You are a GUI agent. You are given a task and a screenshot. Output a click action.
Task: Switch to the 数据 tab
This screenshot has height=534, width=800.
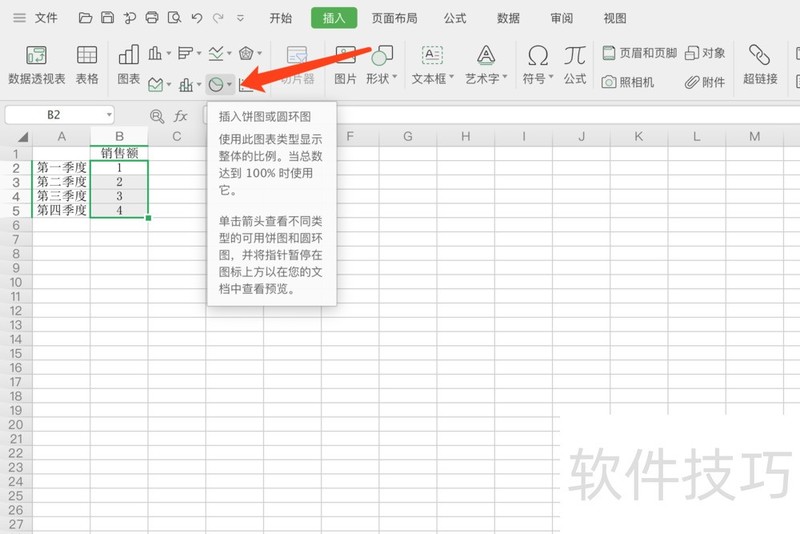(508, 18)
